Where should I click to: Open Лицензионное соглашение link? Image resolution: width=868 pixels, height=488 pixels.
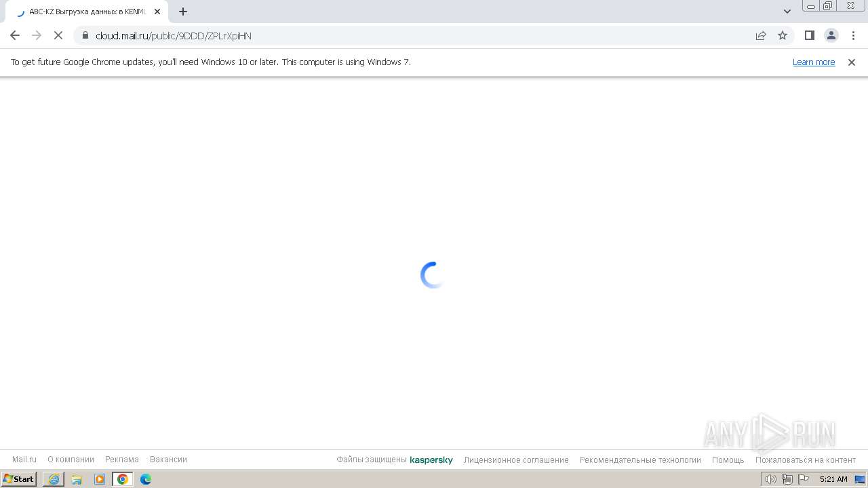516,460
